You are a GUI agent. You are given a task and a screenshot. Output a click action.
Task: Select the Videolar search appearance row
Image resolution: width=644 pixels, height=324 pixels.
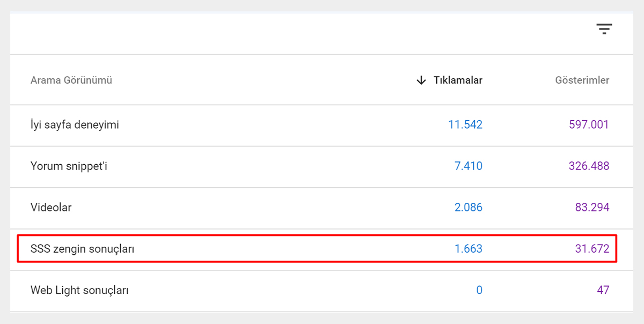51,208
